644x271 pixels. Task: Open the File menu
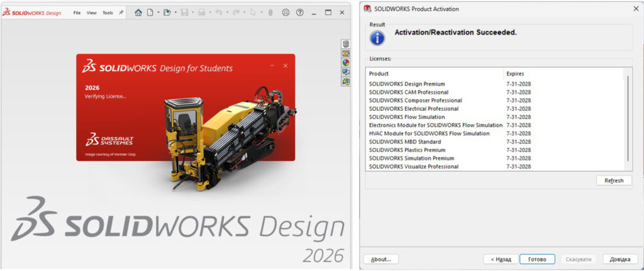[x=77, y=13]
